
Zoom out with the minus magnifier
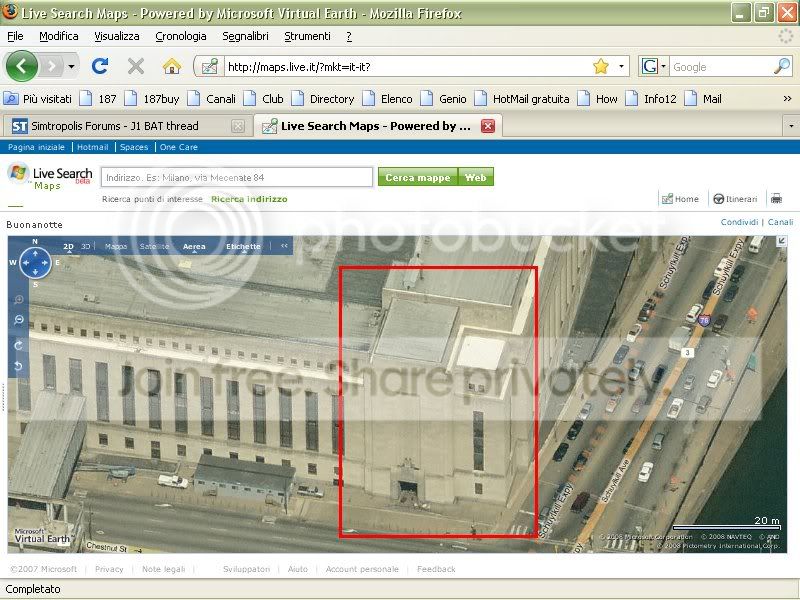[x=18, y=320]
